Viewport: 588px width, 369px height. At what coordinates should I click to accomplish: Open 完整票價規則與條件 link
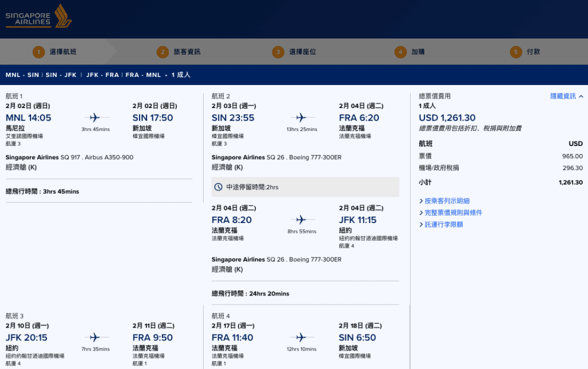pos(454,213)
